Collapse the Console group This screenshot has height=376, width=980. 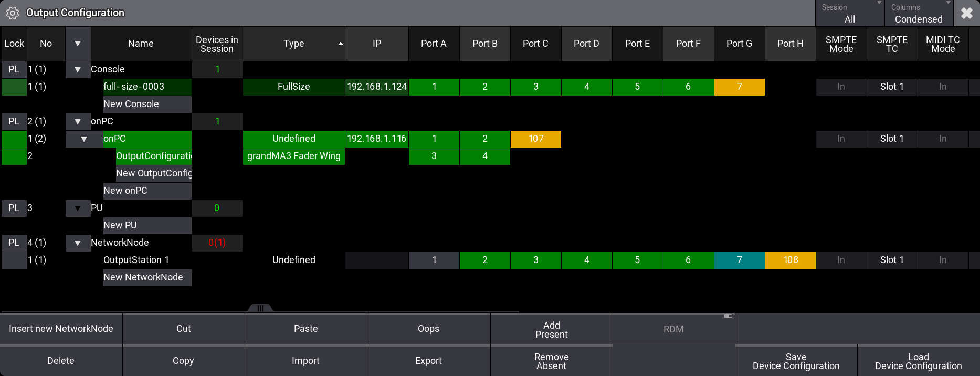click(78, 69)
